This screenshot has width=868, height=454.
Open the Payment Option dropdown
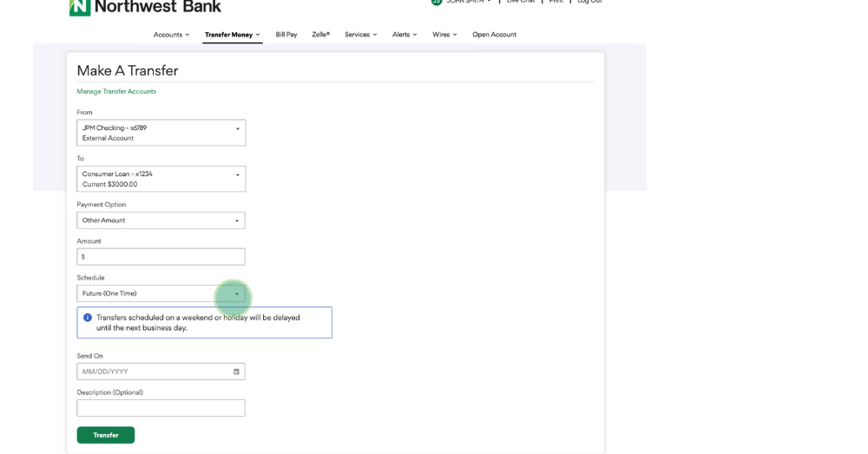(161, 220)
